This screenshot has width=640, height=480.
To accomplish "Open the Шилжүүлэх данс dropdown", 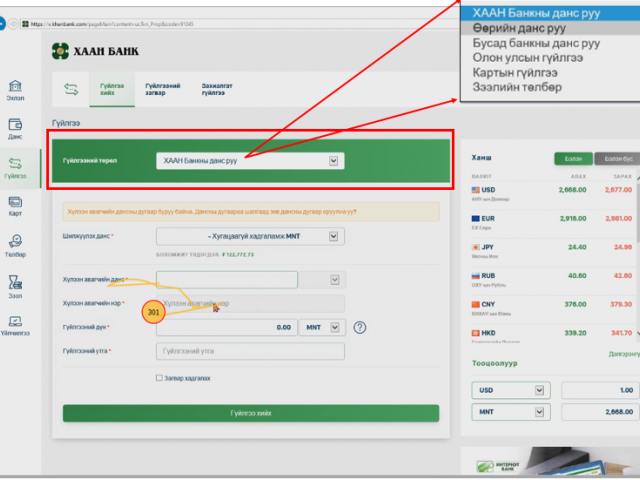I will pyautogui.click(x=250, y=236).
